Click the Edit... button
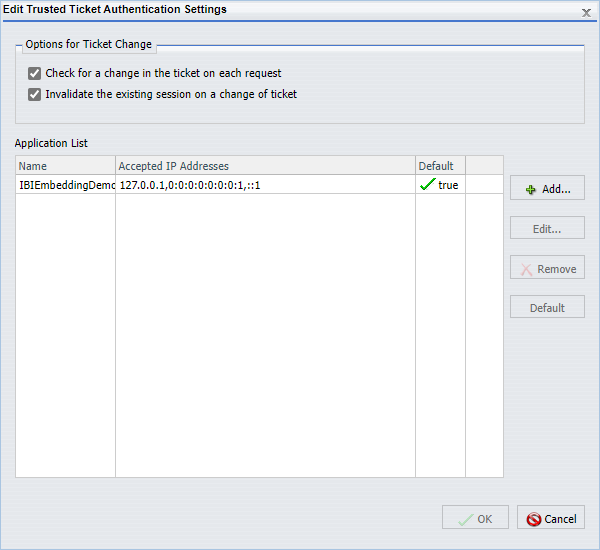600x550 pixels. point(547,228)
